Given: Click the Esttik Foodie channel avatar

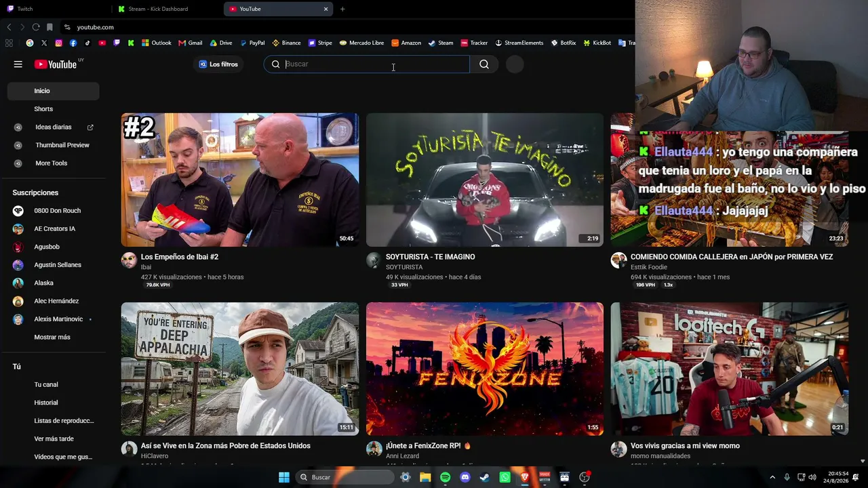Looking at the screenshot, I should (x=618, y=260).
